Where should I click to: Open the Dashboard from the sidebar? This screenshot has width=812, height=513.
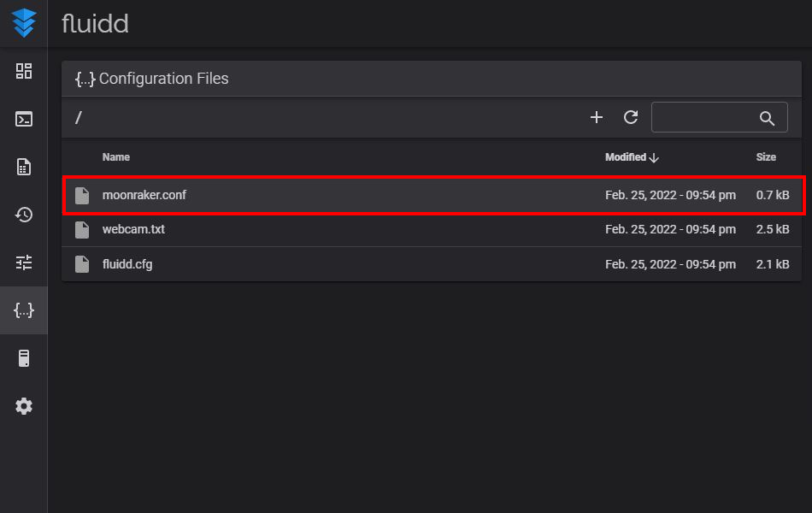[24, 72]
